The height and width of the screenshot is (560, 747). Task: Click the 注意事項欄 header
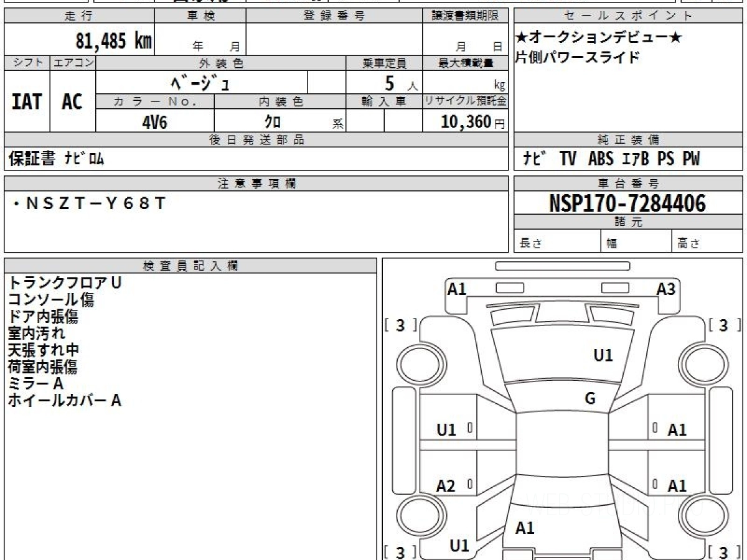click(256, 183)
